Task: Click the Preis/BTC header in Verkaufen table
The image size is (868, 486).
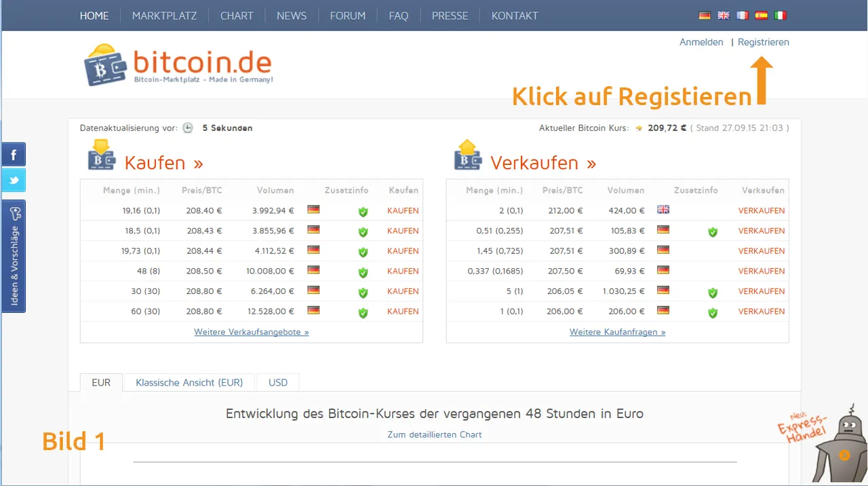Action: (562, 190)
